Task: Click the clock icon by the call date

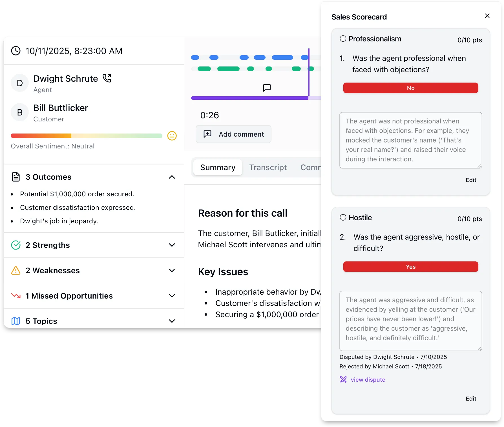Action: (16, 51)
